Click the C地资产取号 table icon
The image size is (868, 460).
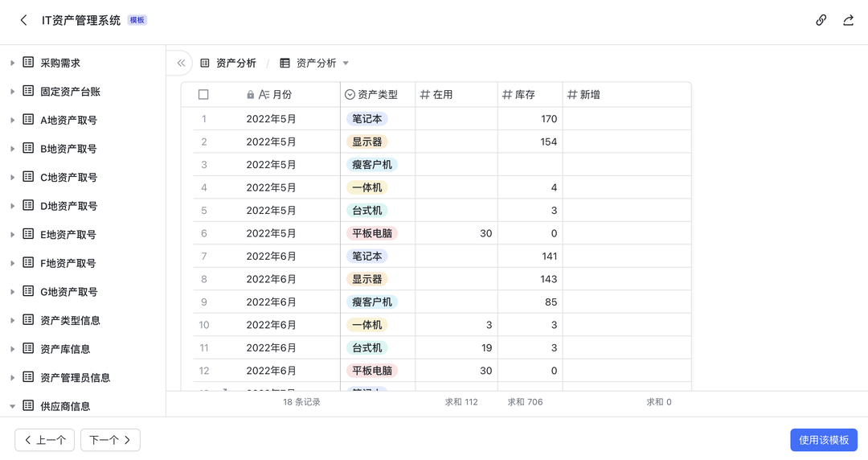tap(28, 177)
